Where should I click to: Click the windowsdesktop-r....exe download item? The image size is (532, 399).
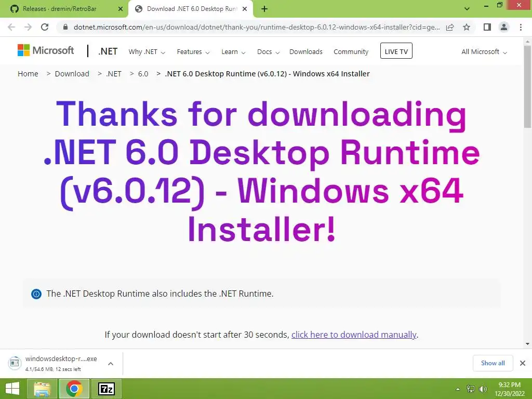point(61,363)
